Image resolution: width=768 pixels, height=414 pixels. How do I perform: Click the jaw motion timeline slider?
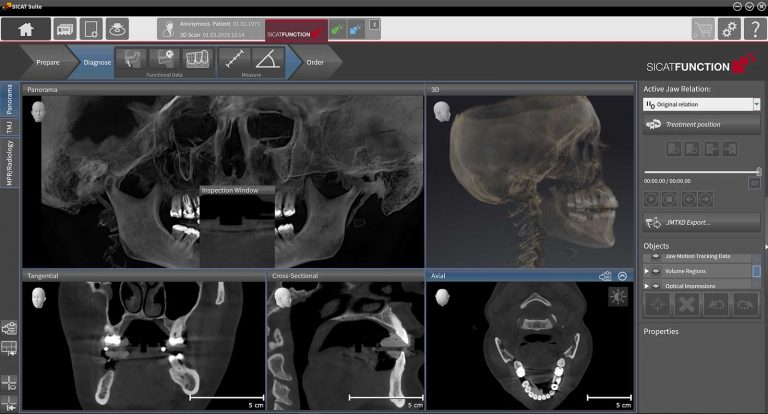(700, 171)
